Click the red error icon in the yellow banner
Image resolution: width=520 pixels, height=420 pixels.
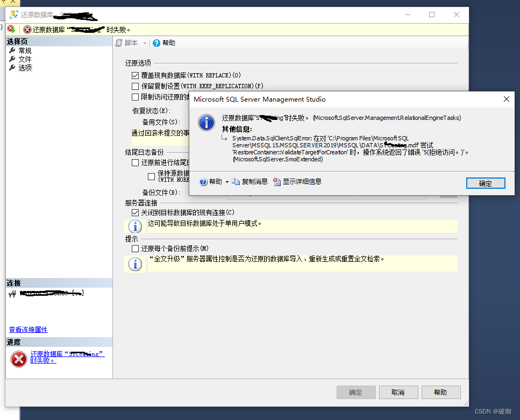click(27, 30)
